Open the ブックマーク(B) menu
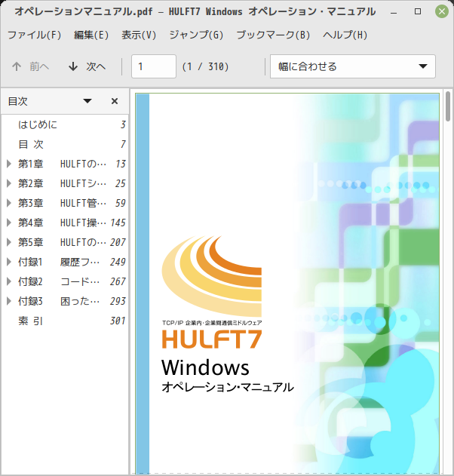The image size is (454, 476). point(273,35)
